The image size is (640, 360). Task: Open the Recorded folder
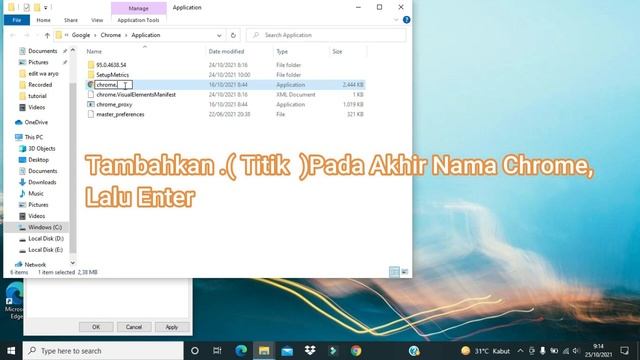(x=40, y=85)
